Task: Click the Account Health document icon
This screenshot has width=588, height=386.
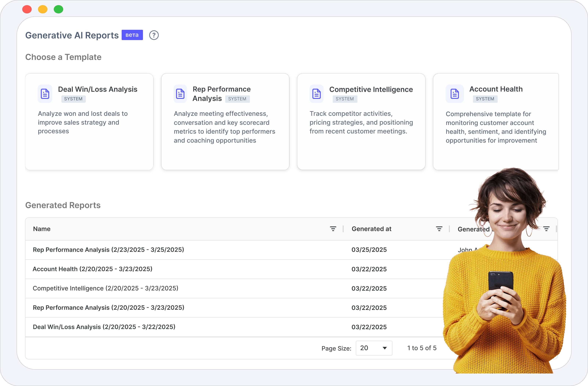Action: (455, 94)
